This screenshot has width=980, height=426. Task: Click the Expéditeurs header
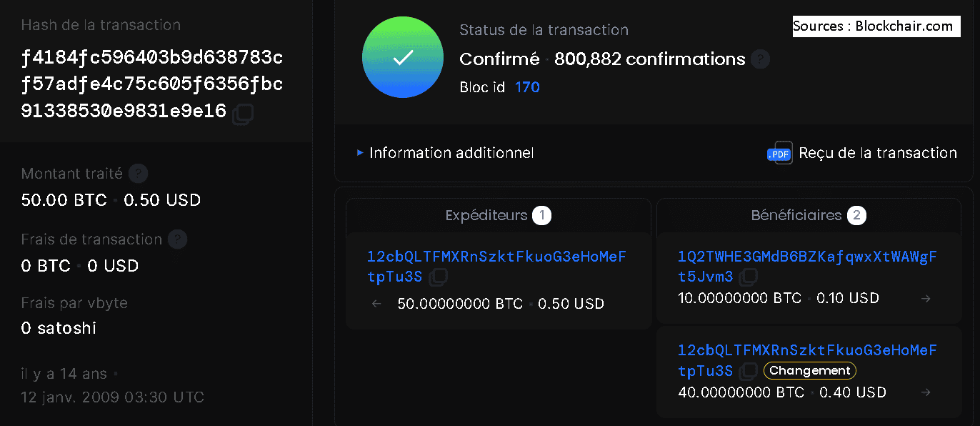coord(486,215)
